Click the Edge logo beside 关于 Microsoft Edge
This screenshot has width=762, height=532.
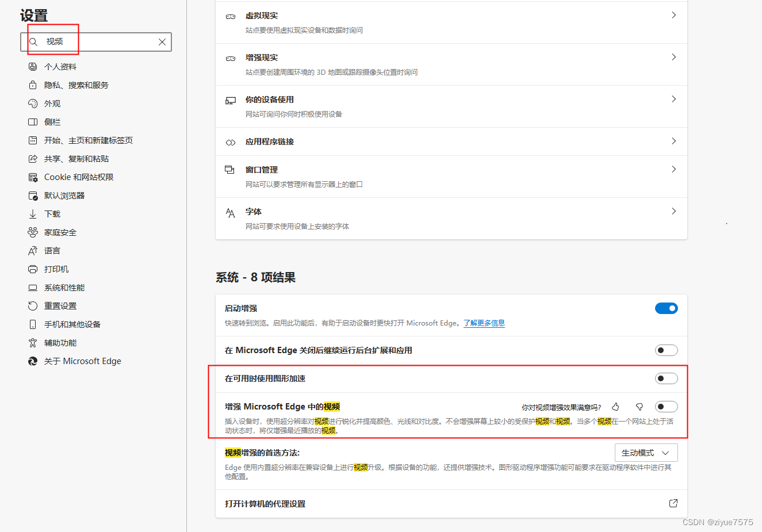[x=33, y=361]
